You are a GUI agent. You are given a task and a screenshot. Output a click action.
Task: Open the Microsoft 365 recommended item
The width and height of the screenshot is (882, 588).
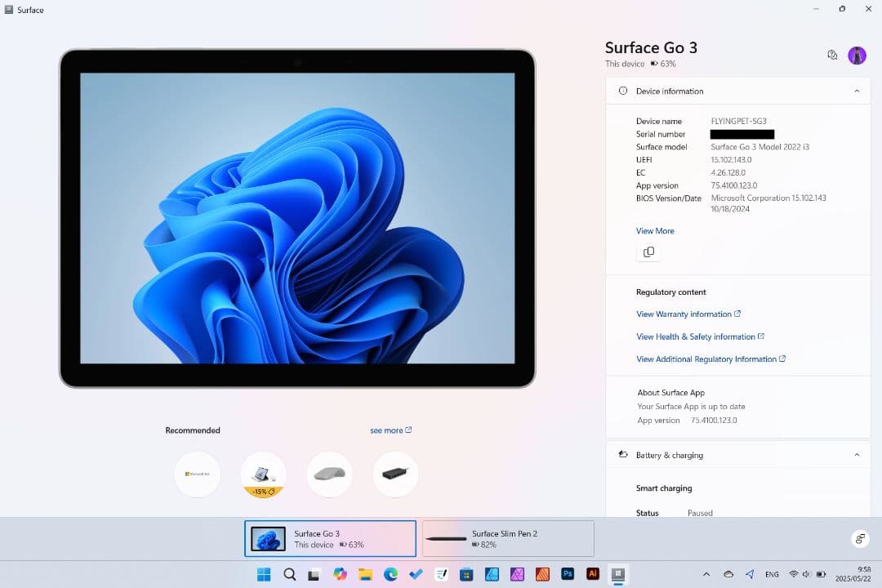tap(198, 474)
